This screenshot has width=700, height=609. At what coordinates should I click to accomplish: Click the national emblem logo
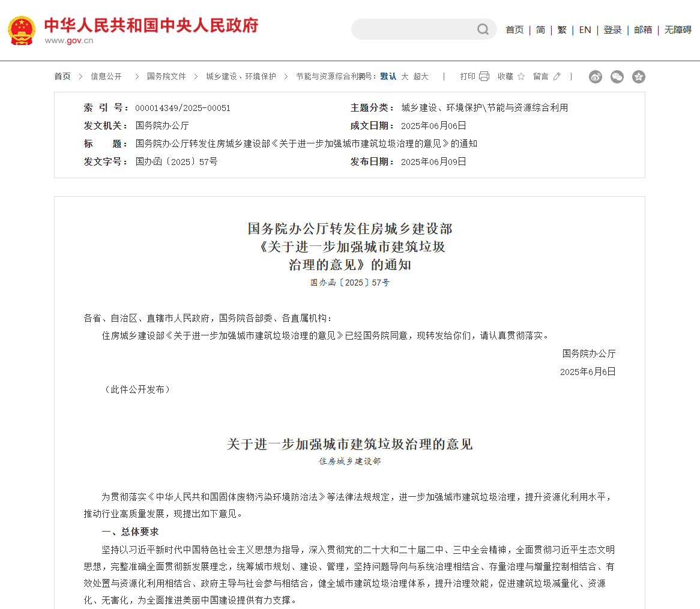(x=22, y=29)
